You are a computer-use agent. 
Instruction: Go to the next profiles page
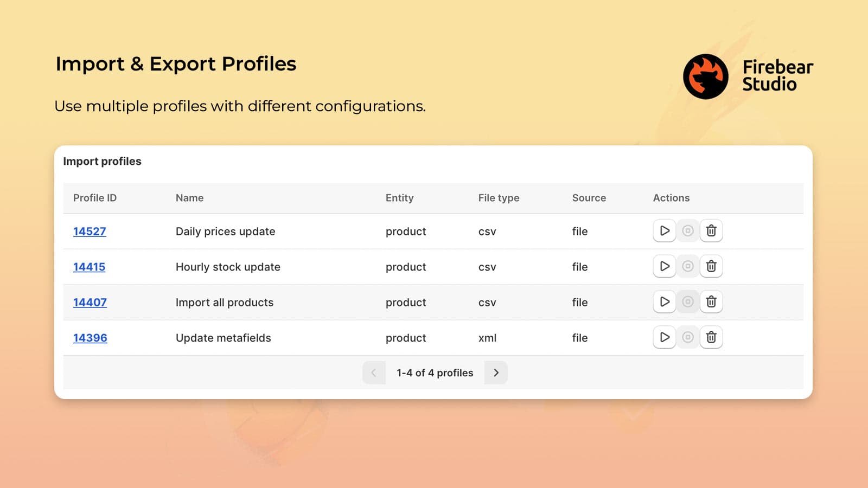tap(495, 373)
